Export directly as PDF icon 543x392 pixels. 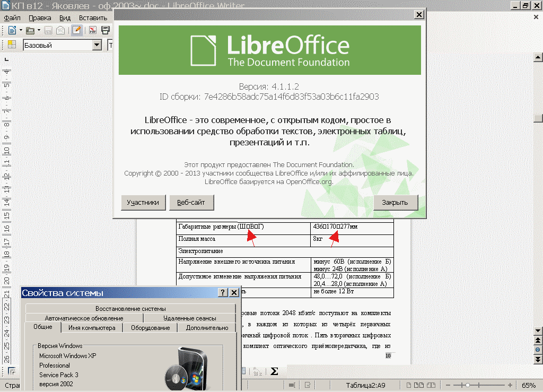click(93, 30)
